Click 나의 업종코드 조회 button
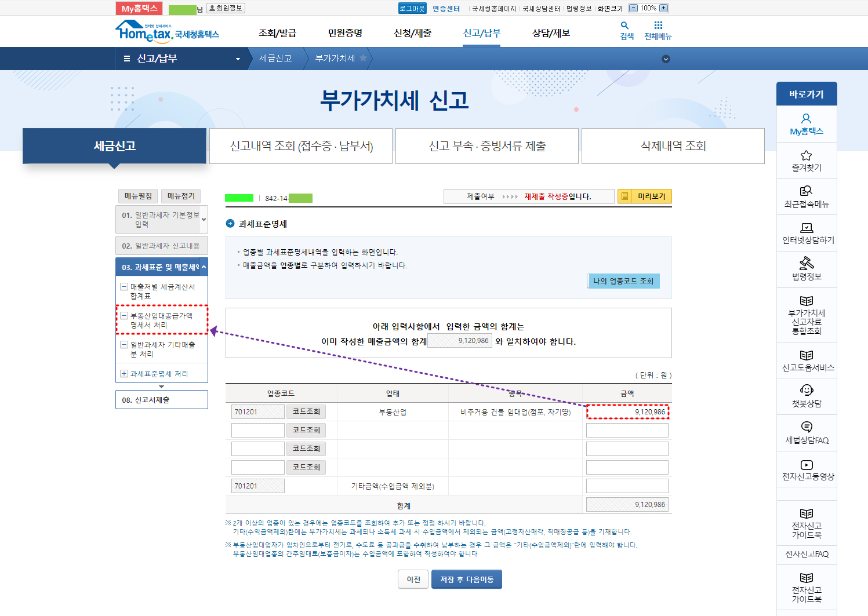 623,281
